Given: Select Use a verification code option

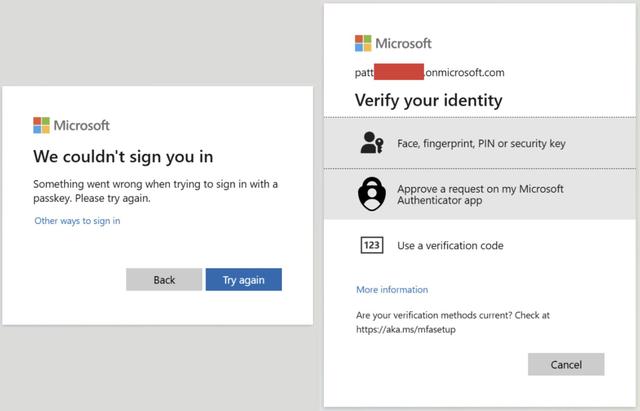Looking at the screenshot, I should (x=480, y=245).
